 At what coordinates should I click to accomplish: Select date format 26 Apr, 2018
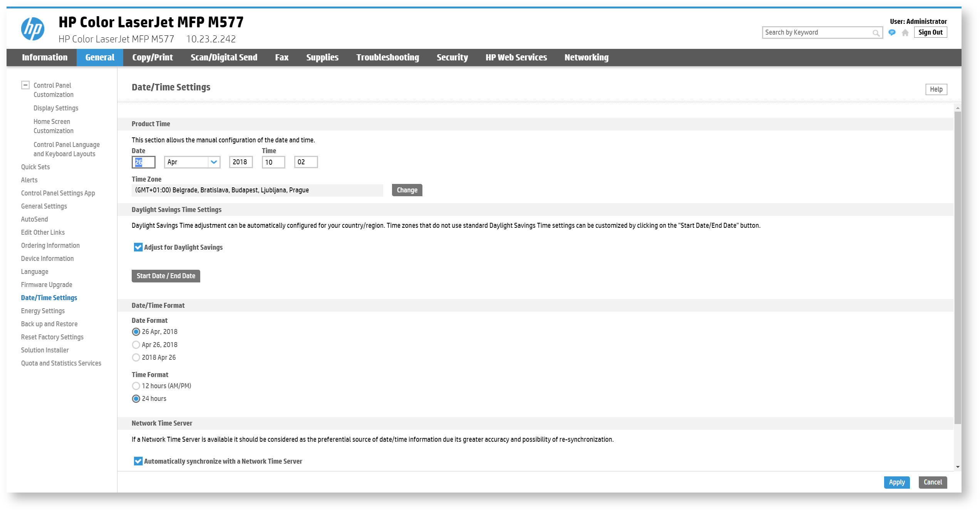click(x=136, y=332)
